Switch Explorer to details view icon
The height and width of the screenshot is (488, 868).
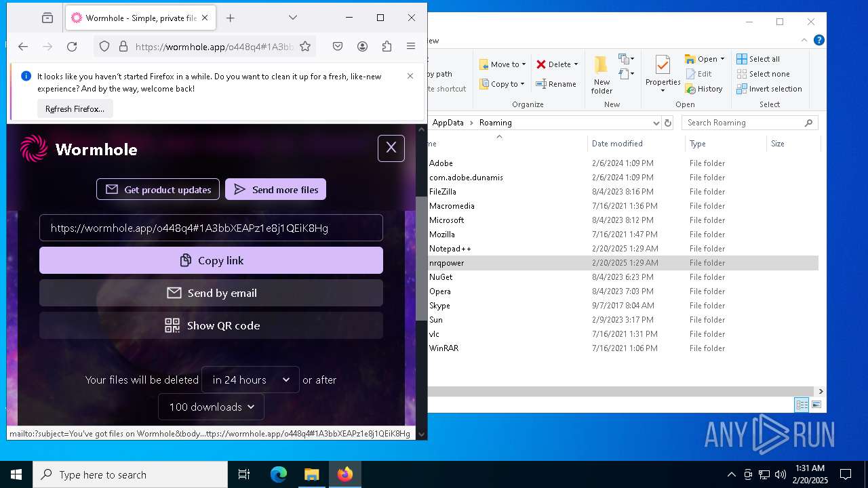coord(802,405)
